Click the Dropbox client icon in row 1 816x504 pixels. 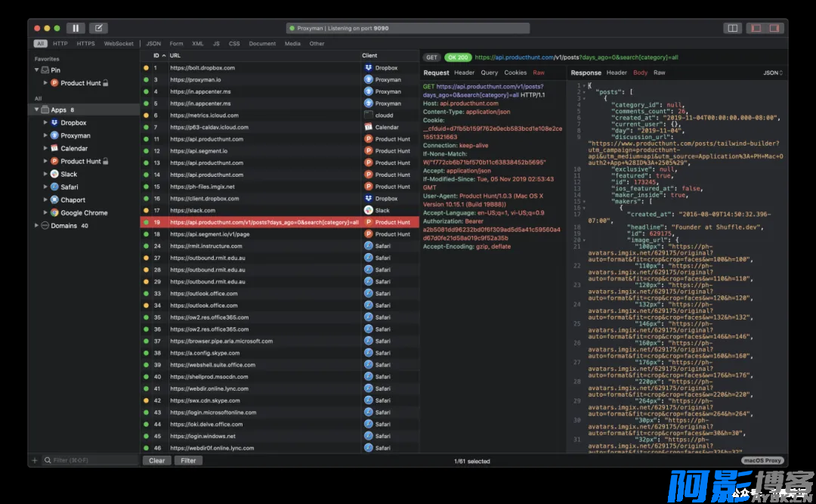tap(369, 68)
